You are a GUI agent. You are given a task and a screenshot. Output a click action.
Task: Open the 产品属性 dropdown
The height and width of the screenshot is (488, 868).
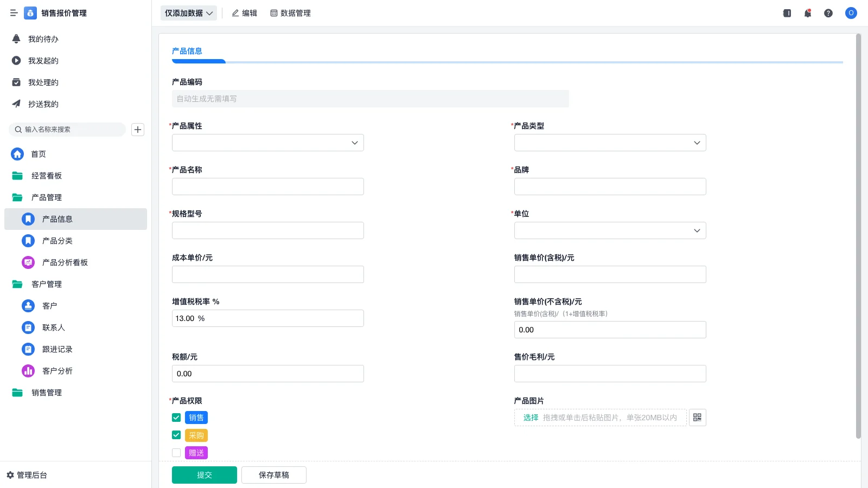(x=268, y=143)
